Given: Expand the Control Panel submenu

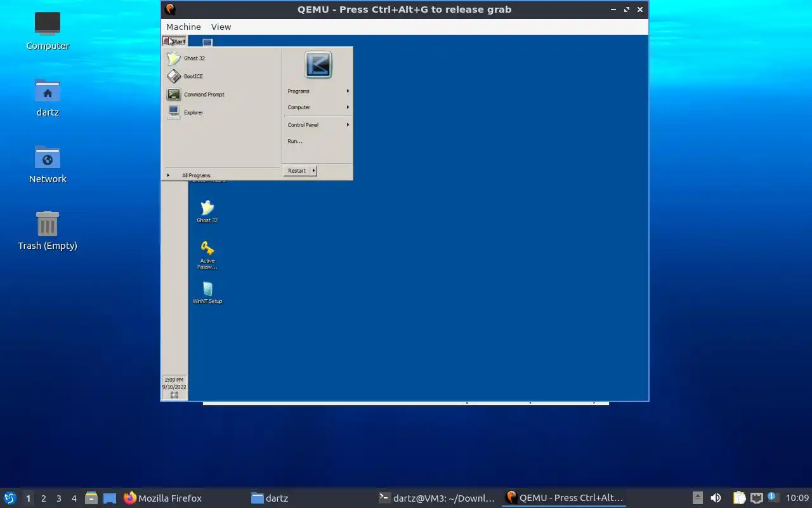Looking at the screenshot, I should click(x=318, y=125).
